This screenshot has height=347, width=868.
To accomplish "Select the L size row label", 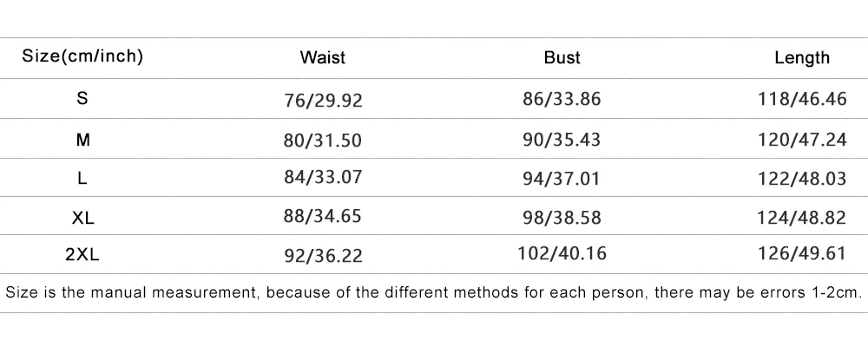I will pos(82,178).
